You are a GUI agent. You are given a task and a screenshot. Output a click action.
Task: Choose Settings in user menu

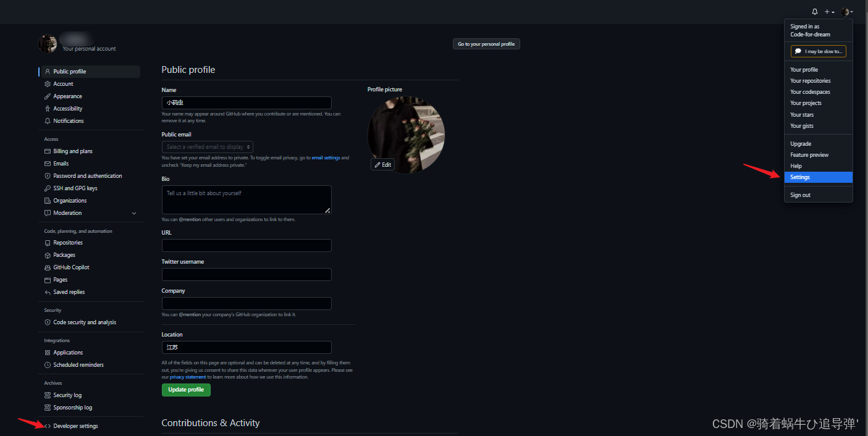pyautogui.click(x=819, y=177)
